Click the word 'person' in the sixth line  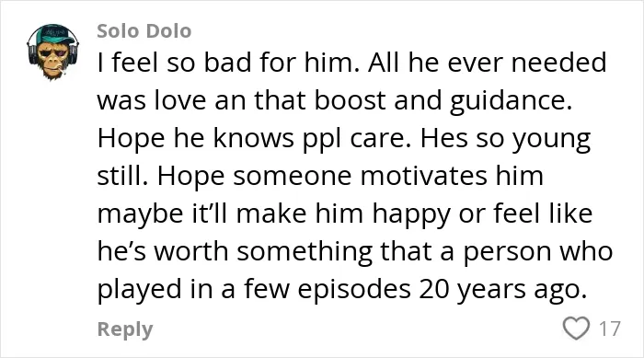[507, 253]
